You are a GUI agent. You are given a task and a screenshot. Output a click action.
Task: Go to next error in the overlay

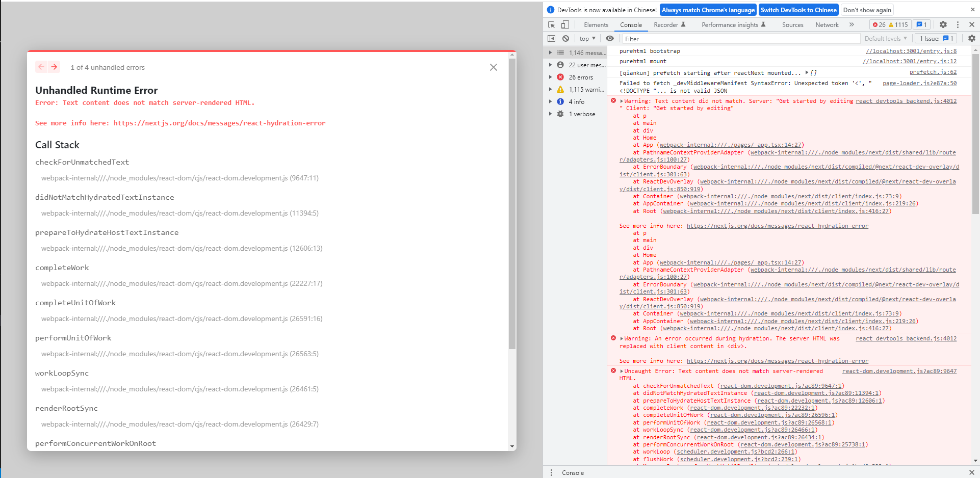(x=54, y=67)
